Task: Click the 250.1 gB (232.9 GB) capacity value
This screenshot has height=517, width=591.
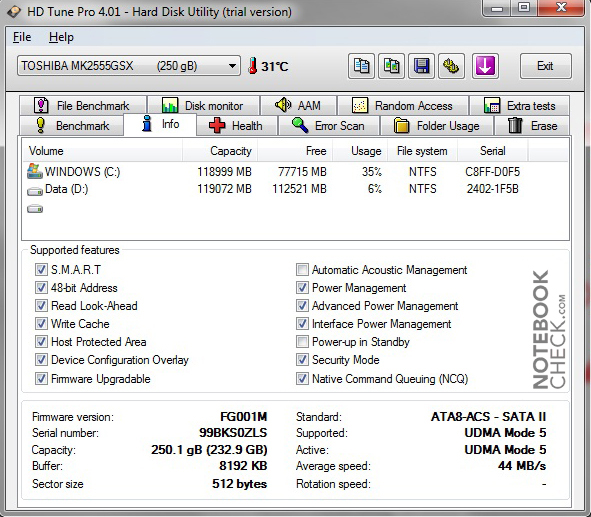Action: pyautogui.click(x=209, y=450)
